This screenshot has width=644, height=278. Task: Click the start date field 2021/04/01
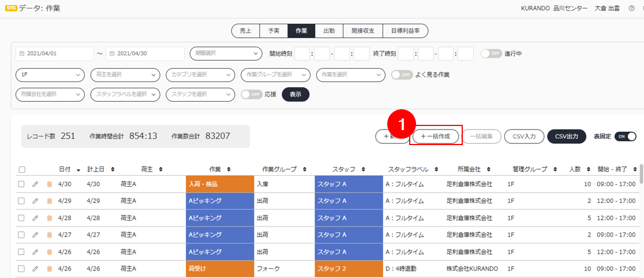[55, 53]
